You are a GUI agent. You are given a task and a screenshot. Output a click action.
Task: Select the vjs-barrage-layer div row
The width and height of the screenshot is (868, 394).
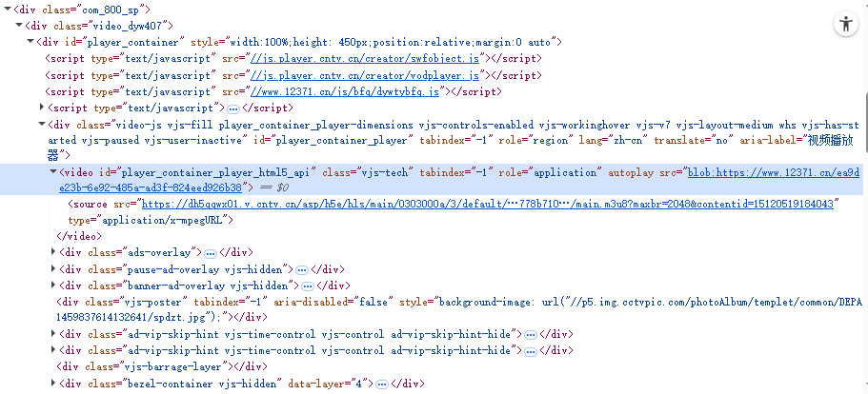(x=162, y=366)
